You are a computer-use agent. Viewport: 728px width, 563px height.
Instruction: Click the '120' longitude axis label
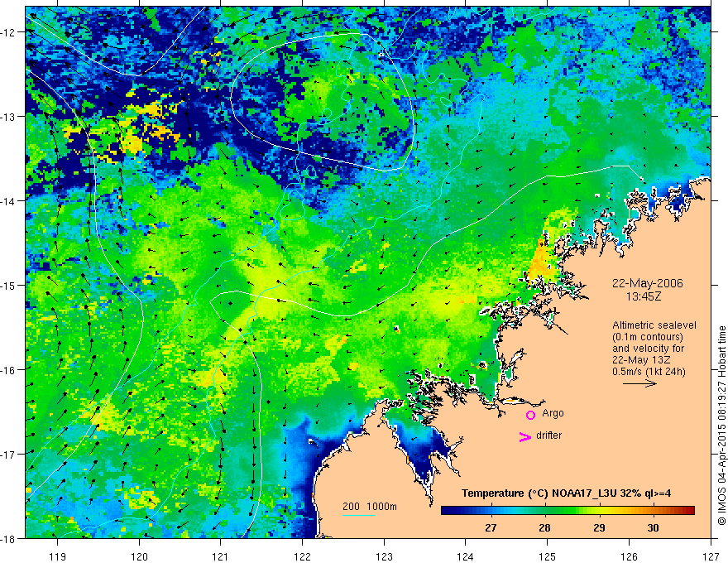click(x=139, y=556)
